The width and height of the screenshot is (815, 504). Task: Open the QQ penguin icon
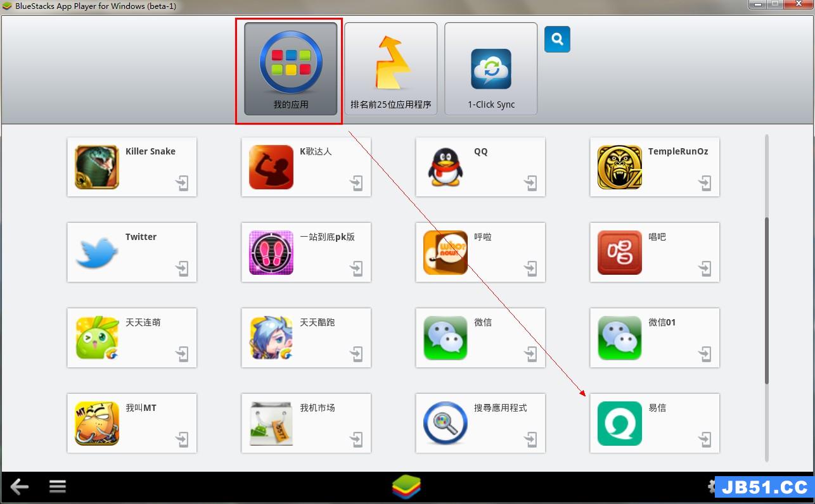(x=446, y=167)
